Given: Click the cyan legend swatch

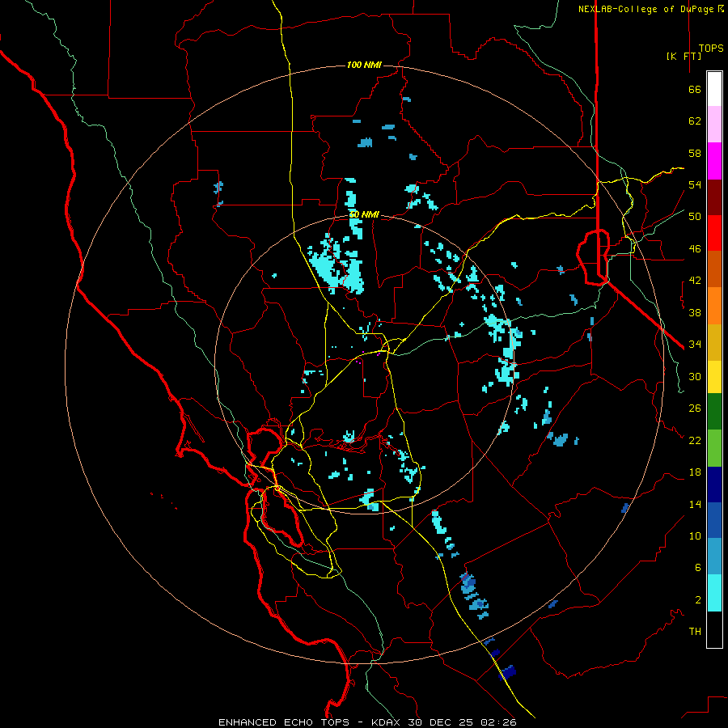Looking at the screenshot, I should click(714, 593).
